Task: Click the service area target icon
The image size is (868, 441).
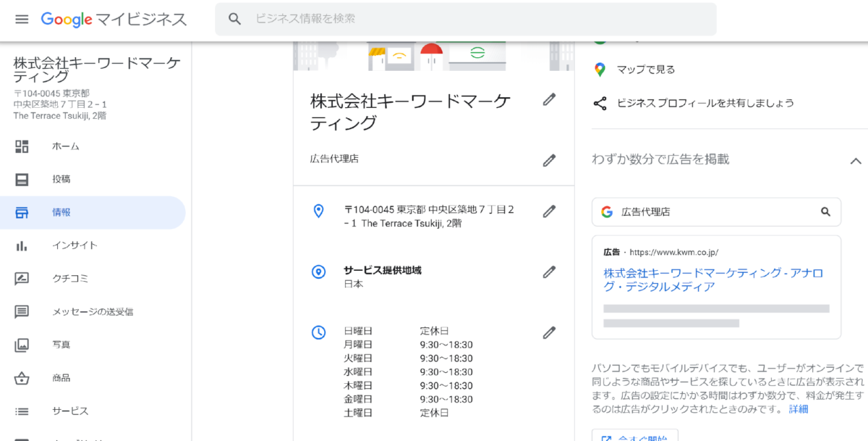Action: 318,272
